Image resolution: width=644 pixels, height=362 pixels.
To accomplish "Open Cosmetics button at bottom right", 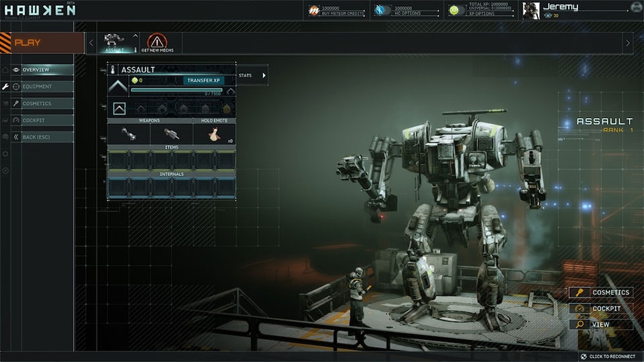I will click(601, 293).
